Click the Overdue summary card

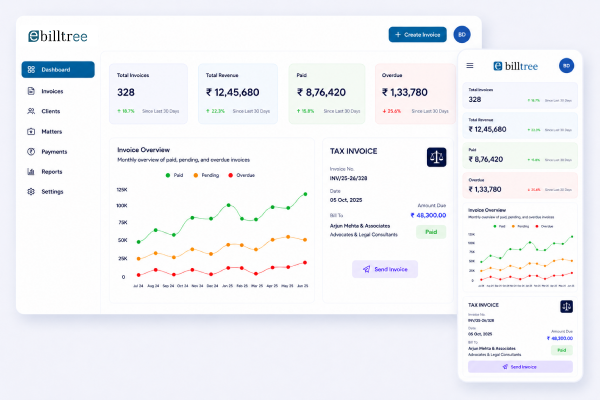coord(415,94)
